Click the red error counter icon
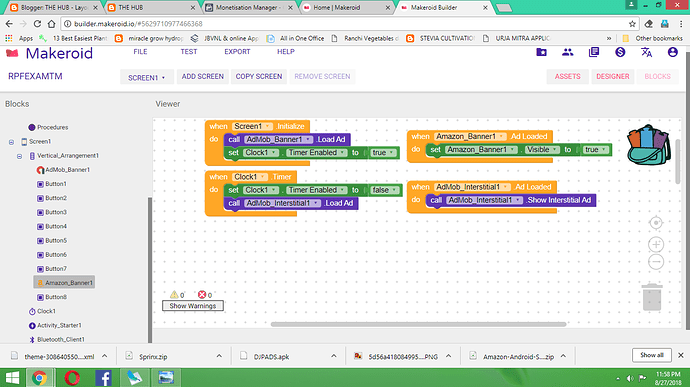 pyautogui.click(x=202, y=295)
